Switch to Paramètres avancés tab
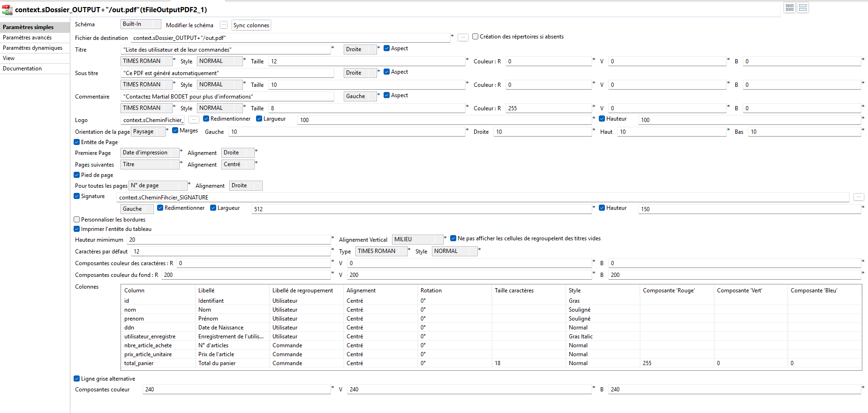This screenshot has width=868, height=413. pos(27,38)
